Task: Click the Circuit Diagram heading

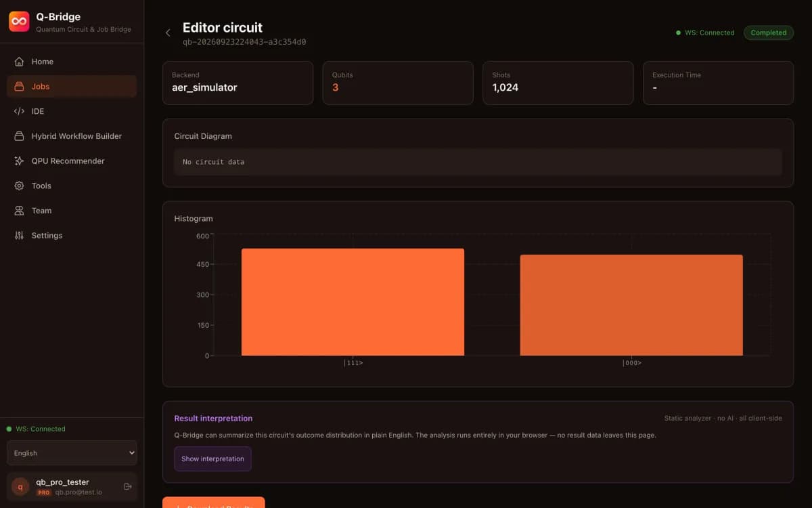Action: (x=203, y=136)
